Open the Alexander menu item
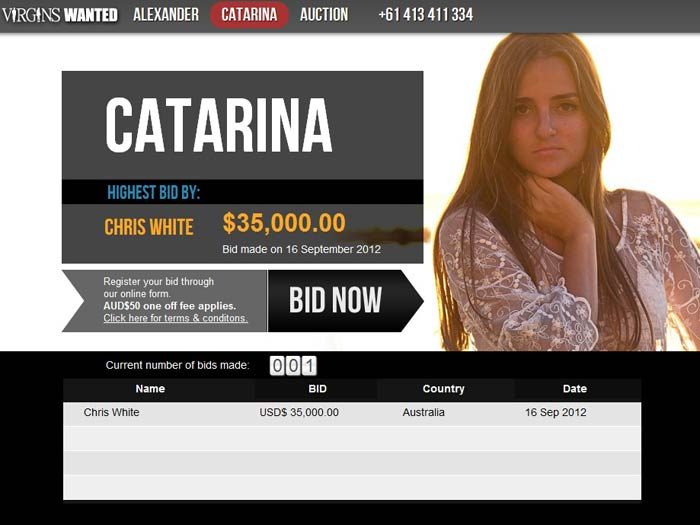The image size is (700, 525). (166, 14)
